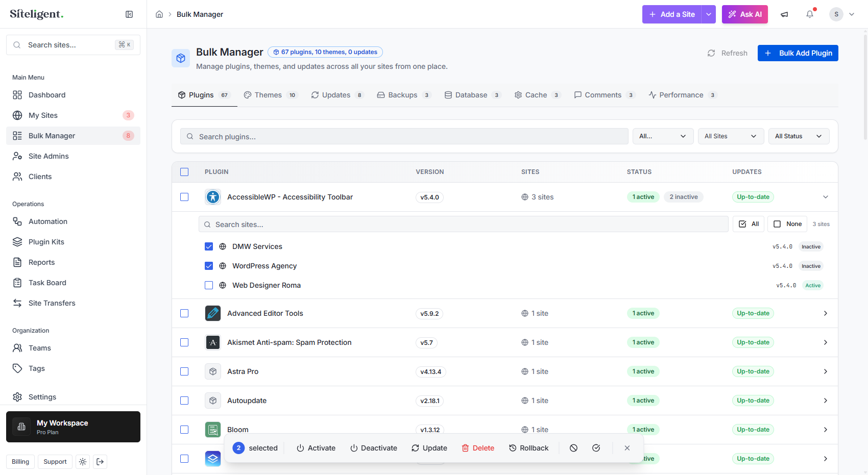Collapse the AccessibleWP row chevron

tap(826, 197)
